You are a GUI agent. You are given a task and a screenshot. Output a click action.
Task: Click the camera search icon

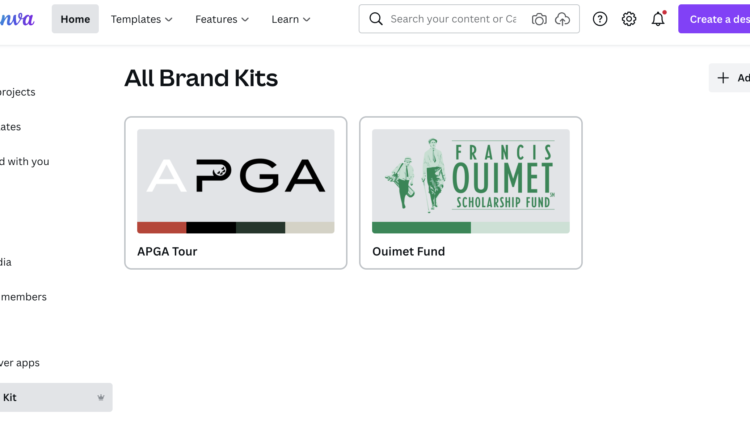[539, 19]
